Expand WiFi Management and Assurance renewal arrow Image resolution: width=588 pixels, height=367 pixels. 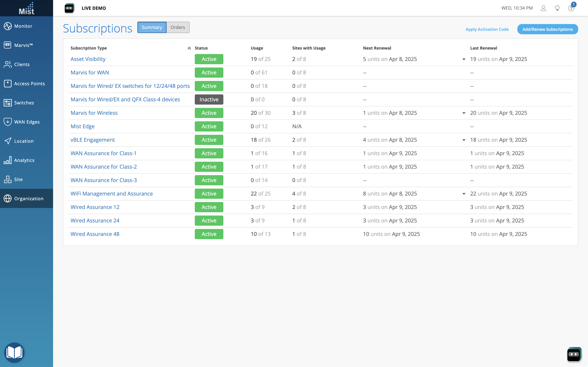tap(464, 194)
